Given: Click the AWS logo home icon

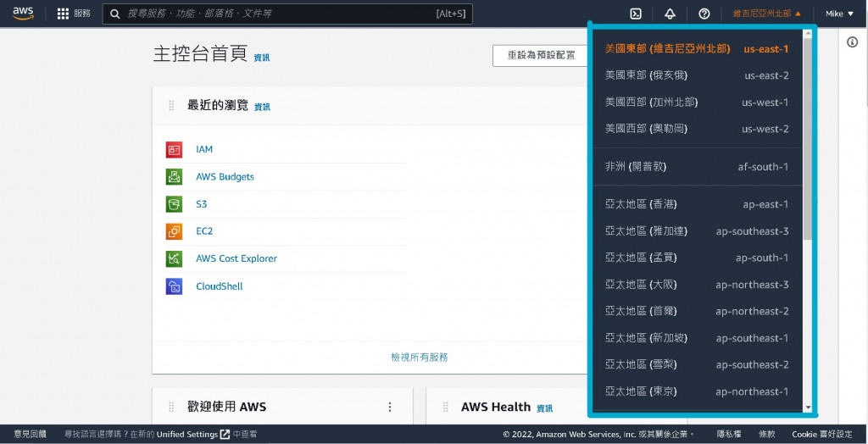Looking at the screenshot, I should [23, 14].
